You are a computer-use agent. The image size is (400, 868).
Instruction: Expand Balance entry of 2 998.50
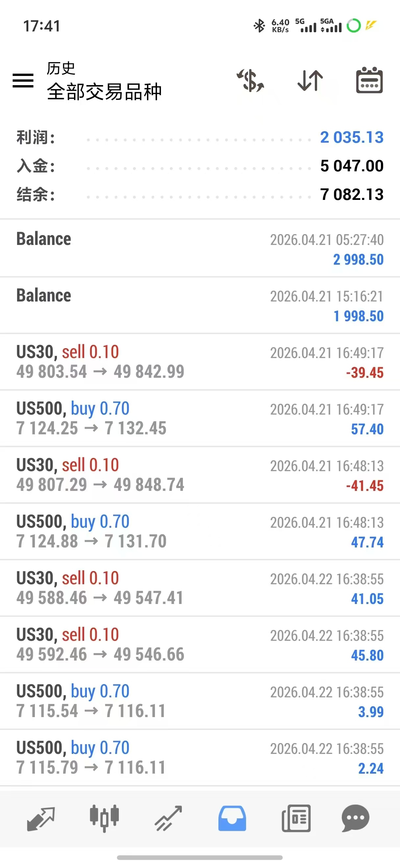(x=200, y=249)
